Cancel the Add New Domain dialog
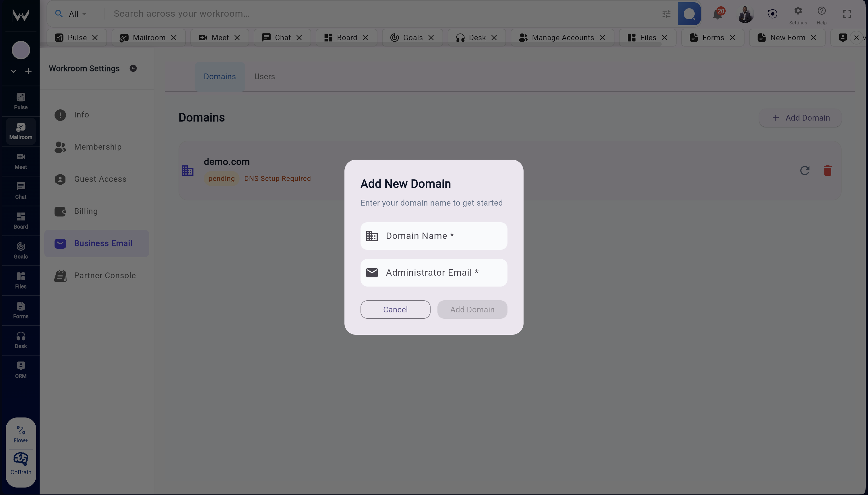 click(x=395, y=310)
